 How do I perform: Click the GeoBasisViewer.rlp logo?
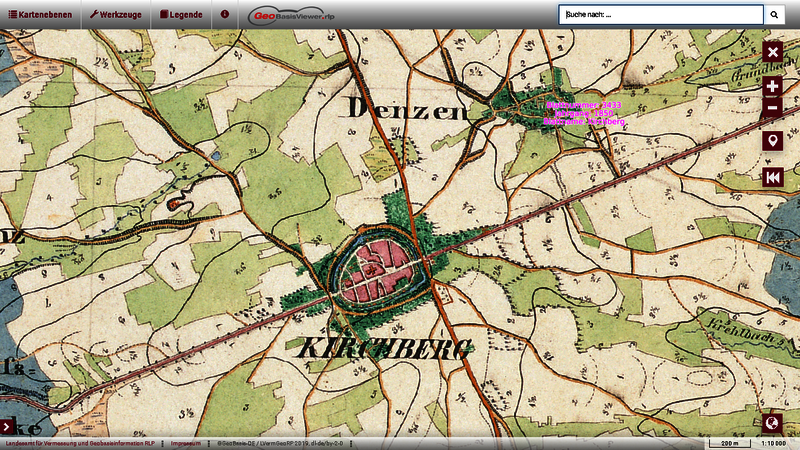(x=291, y=16)
